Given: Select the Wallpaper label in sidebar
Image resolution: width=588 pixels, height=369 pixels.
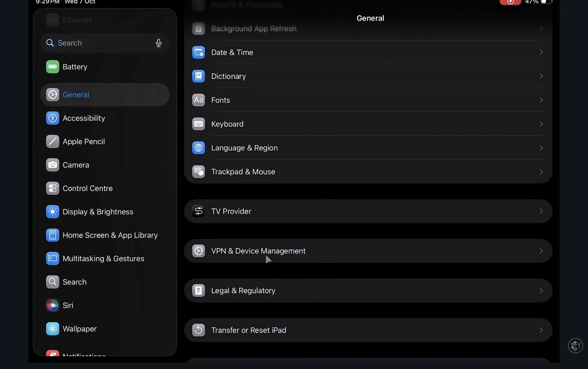Looking at the screenshot, I should tap(80, 329).
